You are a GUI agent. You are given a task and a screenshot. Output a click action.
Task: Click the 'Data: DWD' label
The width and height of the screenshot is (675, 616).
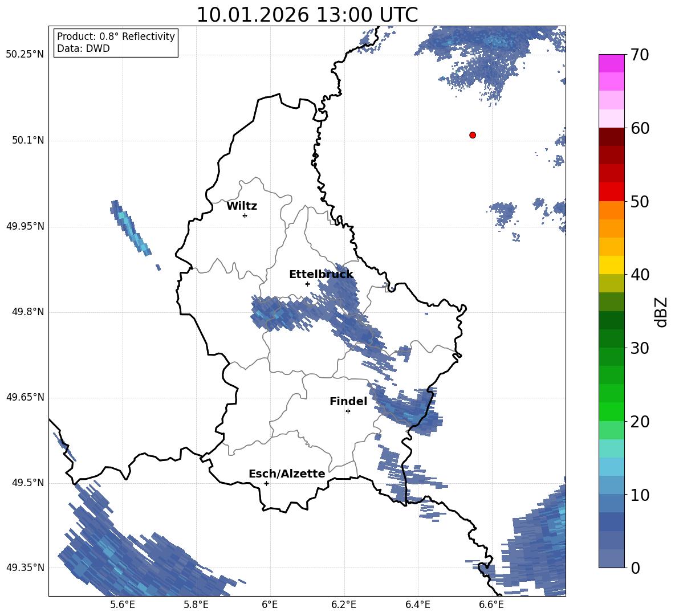click(x=83, y=48)
